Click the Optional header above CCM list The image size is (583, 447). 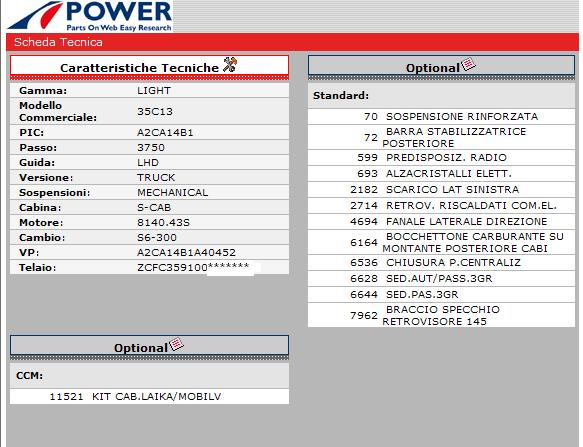tap(149, 346)
